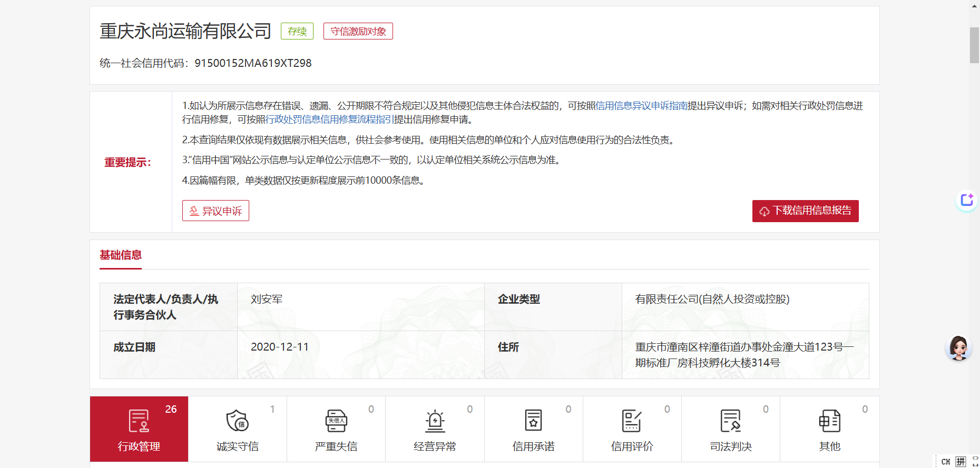
Task: Click the floating AI assistant icon
Action: pyautogui.click(x=967, y=201)
